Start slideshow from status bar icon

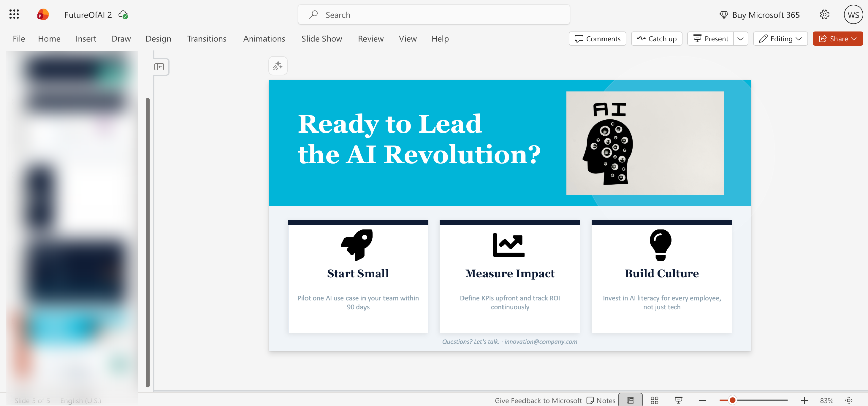[678, 400]
